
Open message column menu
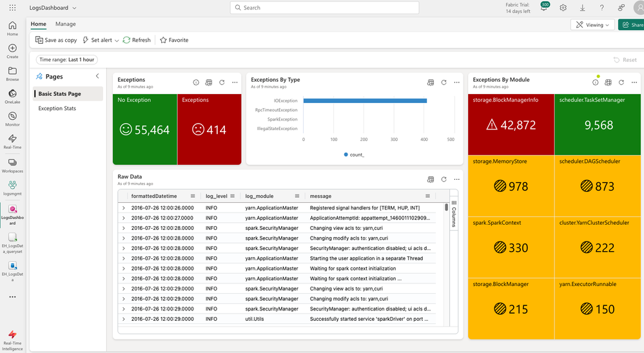pos(427,196)
